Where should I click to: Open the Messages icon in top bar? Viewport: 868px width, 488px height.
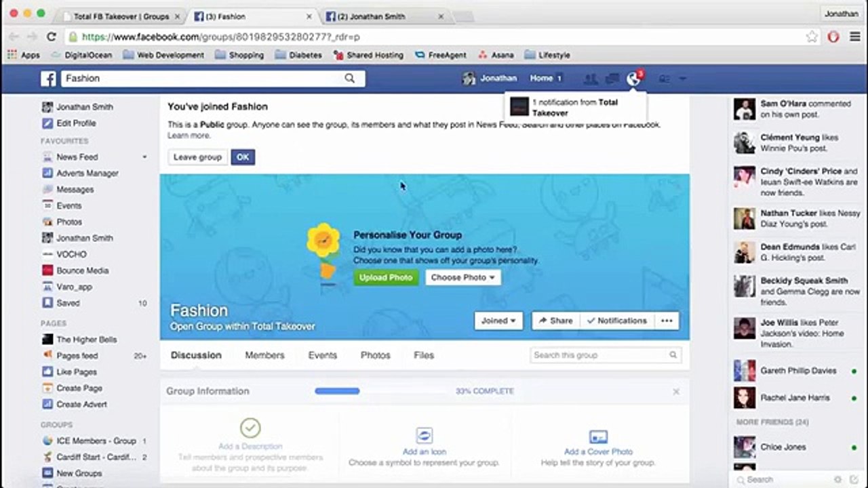pyautogui.click(x=612, y=79)
